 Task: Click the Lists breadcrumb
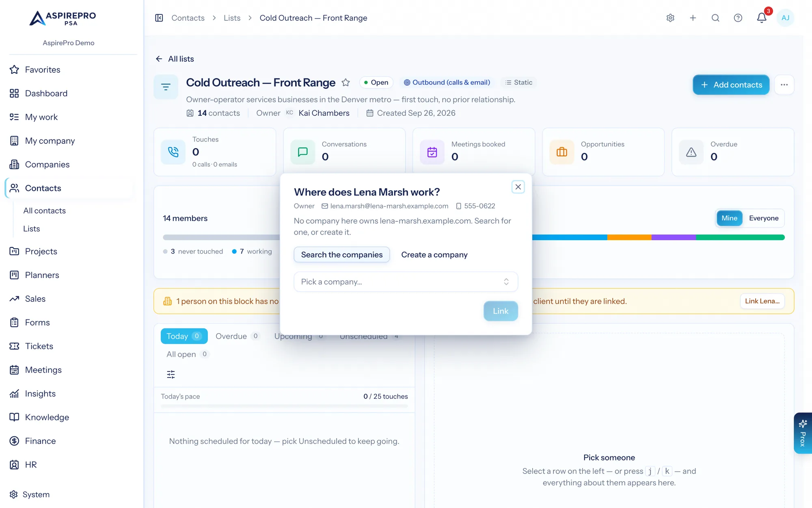pos(232,18)
